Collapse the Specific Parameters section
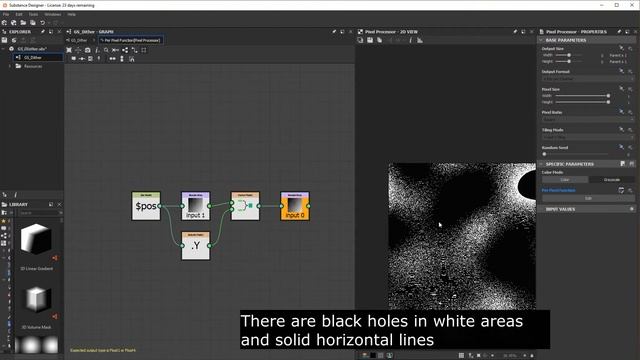Image resolution: width=640 pixels, height=360 pixels. click(541, 164)
